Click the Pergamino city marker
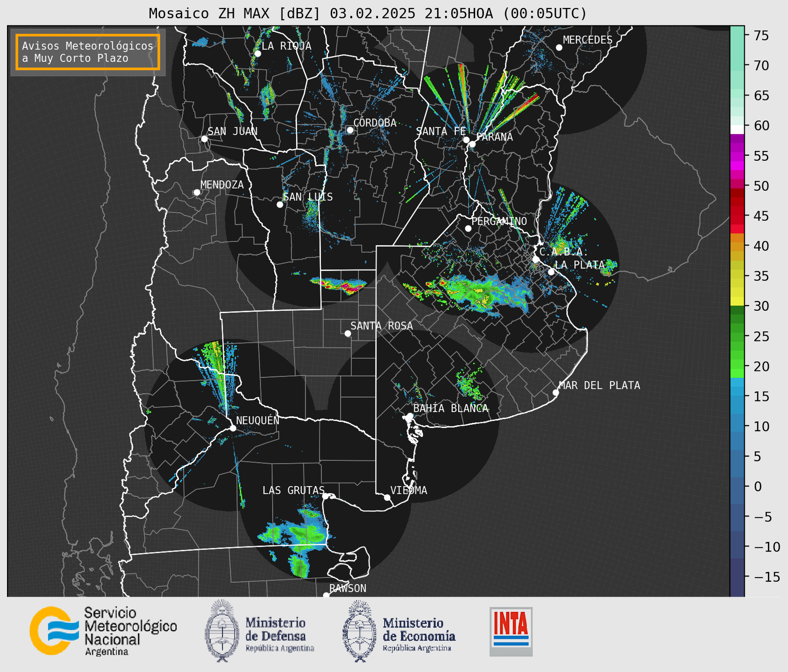The height and width of the screenshot is (672, 788). pos(468,229)
